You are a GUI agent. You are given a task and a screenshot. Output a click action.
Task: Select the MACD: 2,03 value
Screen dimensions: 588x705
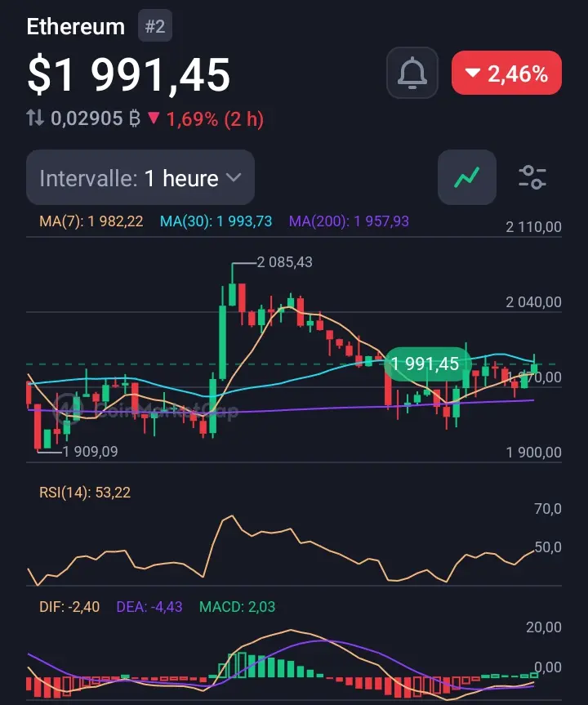pos(237,607)
